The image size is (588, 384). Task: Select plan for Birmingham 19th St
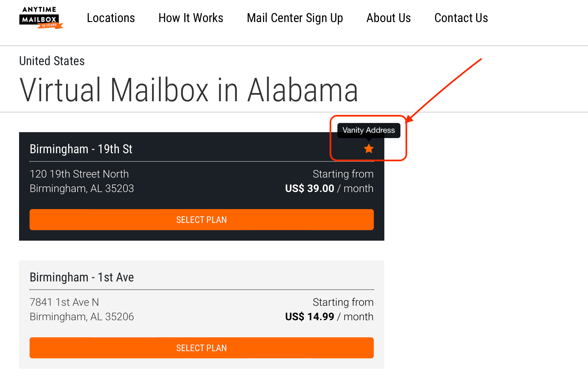coord(202,220)
